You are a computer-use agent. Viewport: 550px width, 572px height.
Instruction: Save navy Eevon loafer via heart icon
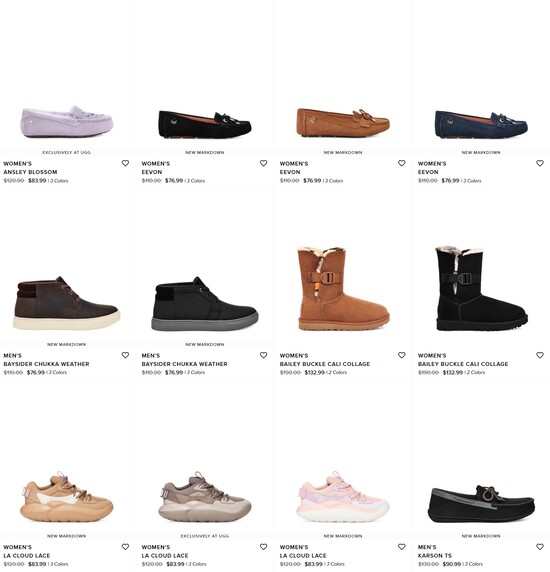[540, 163]
